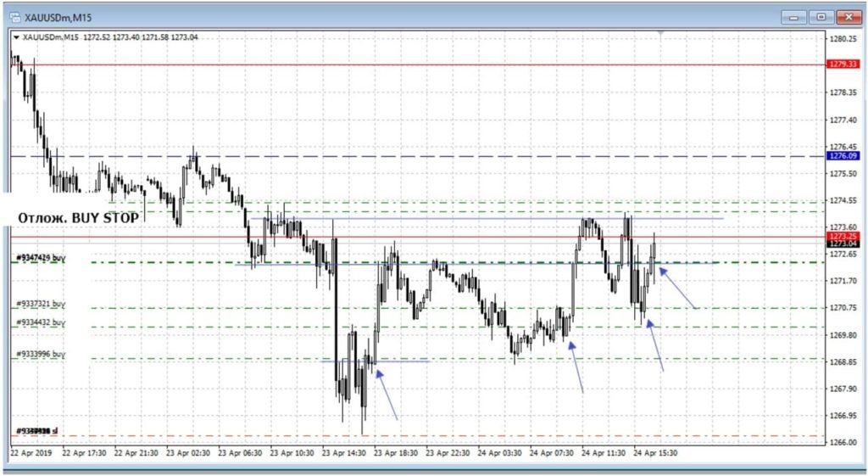This screenshot has width=868, height=476.
Task: Select order #9333996 buy label
Action: [x=40, y=354]
